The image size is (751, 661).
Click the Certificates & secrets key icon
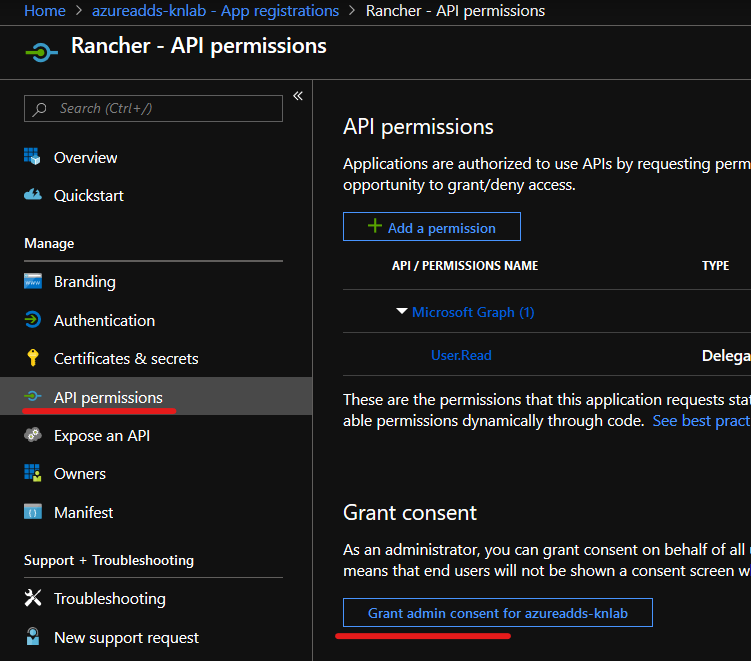click(x=33, y=358)
